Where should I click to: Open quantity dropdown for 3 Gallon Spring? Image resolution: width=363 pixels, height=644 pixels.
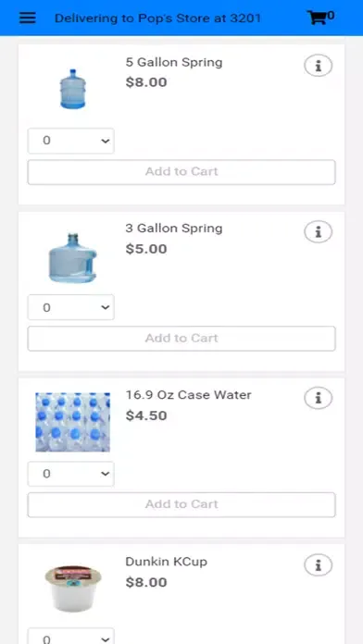(x=71, y=307)
